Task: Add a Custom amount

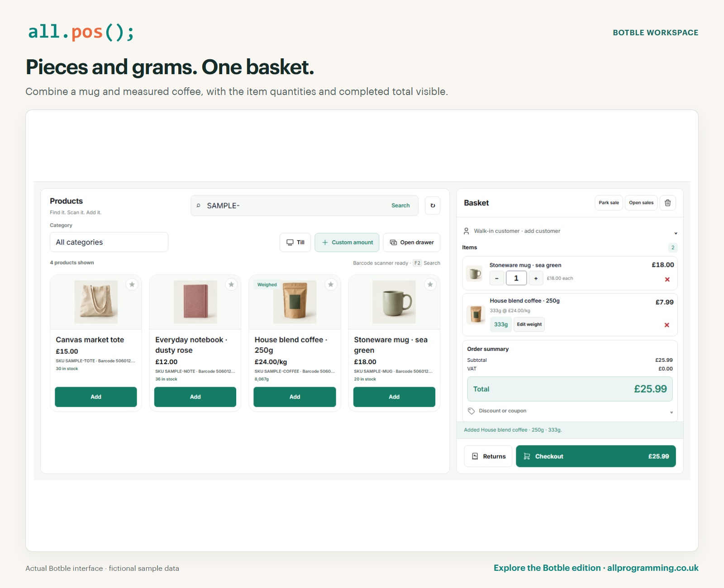Action: 347,242
